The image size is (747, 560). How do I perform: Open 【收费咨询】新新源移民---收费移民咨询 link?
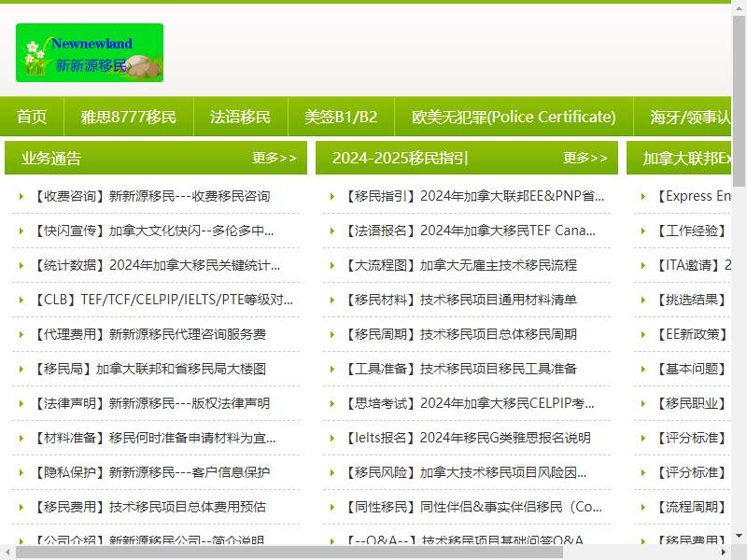click(152, 196)
